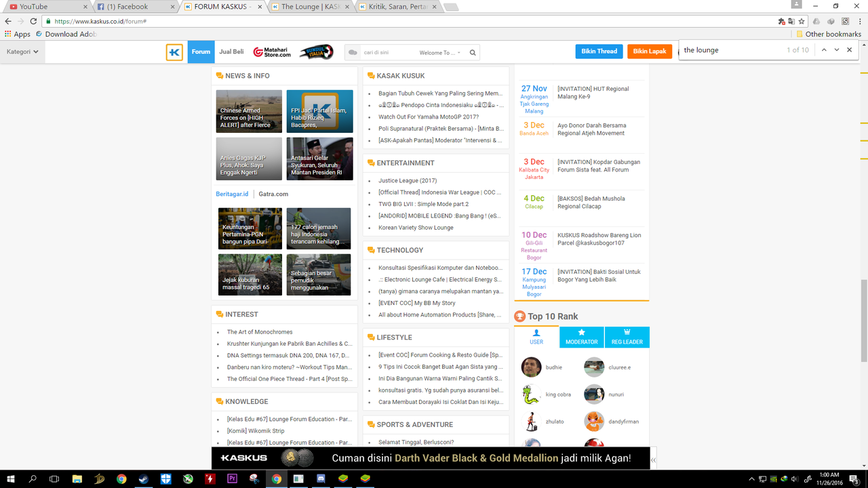868x488 pixels.
Task: Click the translate page icon in address bar
Action: click(791, 21)
